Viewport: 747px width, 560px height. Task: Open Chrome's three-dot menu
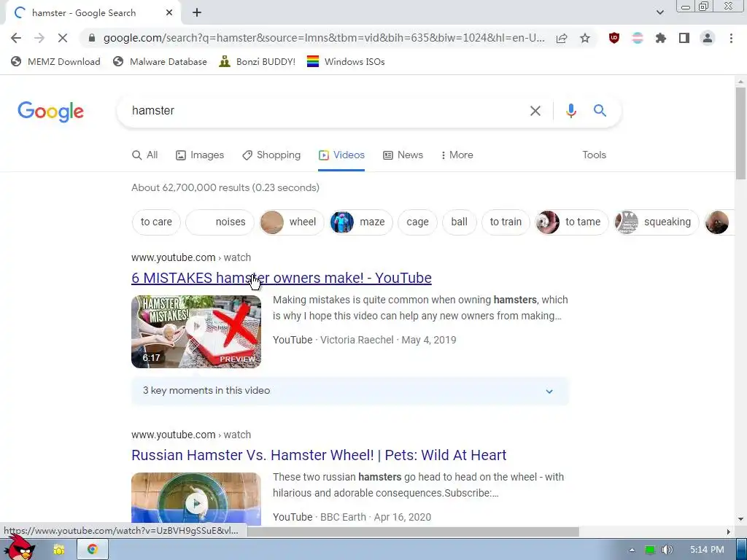coord(731,38)
